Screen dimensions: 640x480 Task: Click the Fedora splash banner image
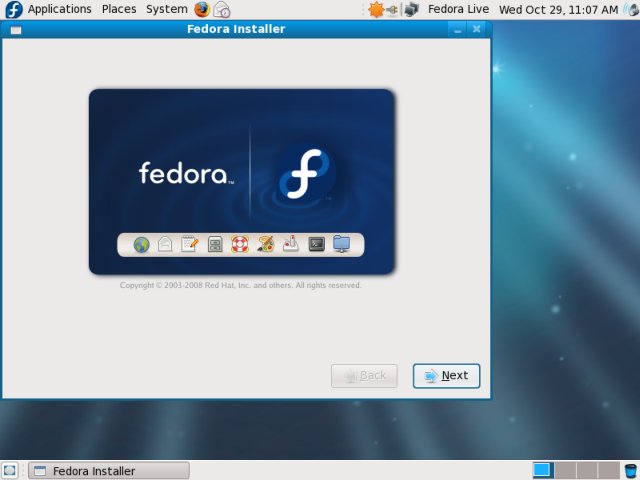[242, 182]
